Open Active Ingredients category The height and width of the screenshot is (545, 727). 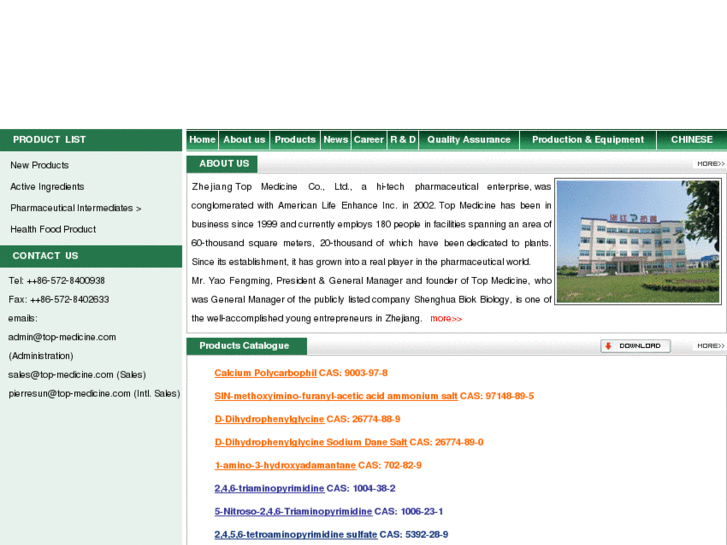(x=47, y=186)
